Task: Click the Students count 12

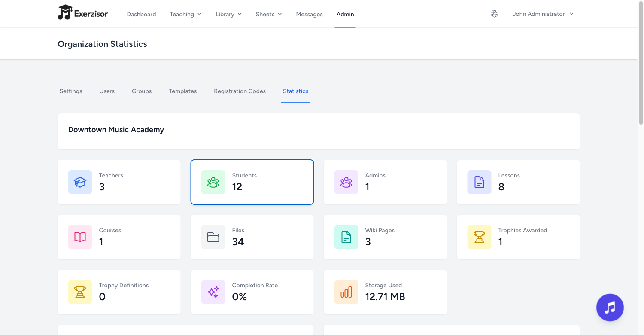Action: tap(237, 187)
